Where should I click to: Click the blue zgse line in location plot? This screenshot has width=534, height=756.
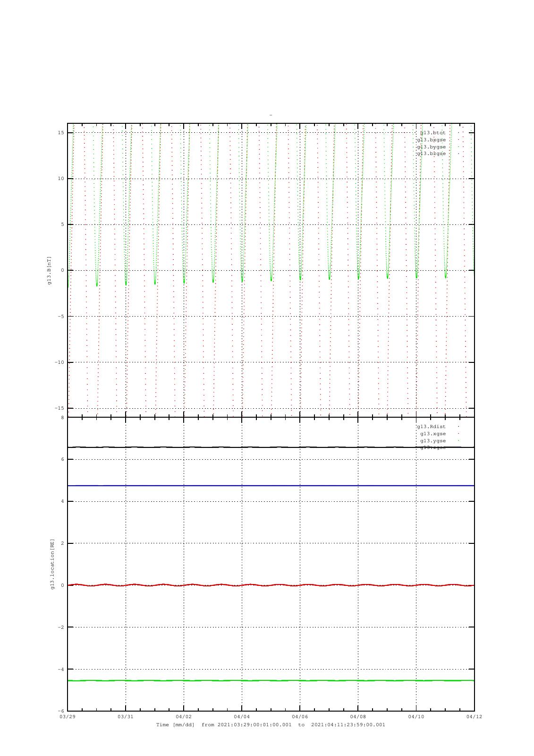[x=271, y=486]
